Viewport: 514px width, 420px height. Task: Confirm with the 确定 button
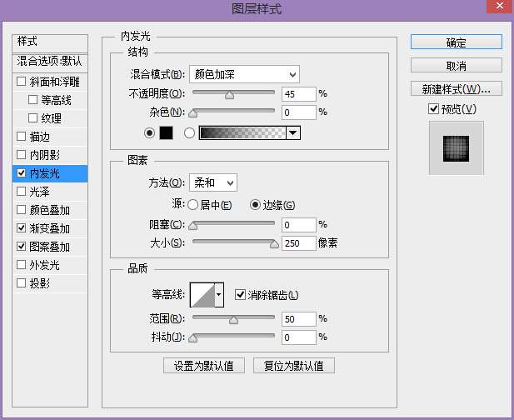pyautogui.click(x=457, y=42)
